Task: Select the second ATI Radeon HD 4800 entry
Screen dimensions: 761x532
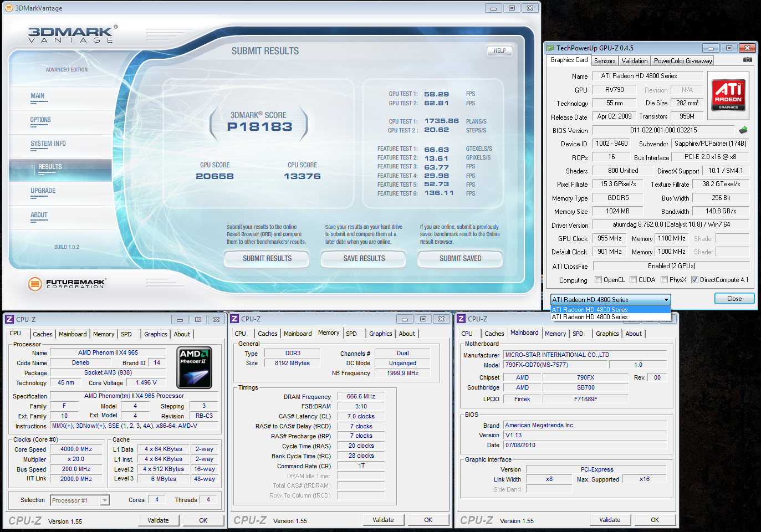Action: [610, 317]
